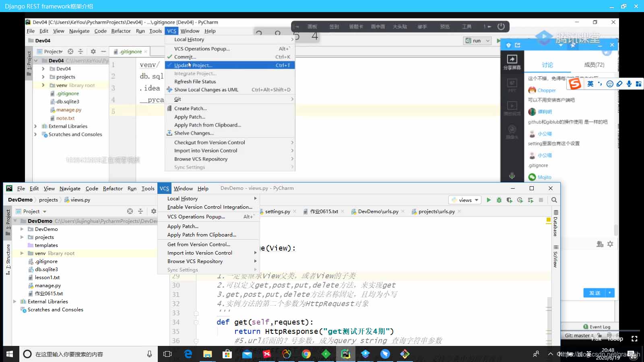Switch to 成员(72) tab in chat panel
This screenshot has height=362, width=644.
pyautogui.click(x=594, y=64)
